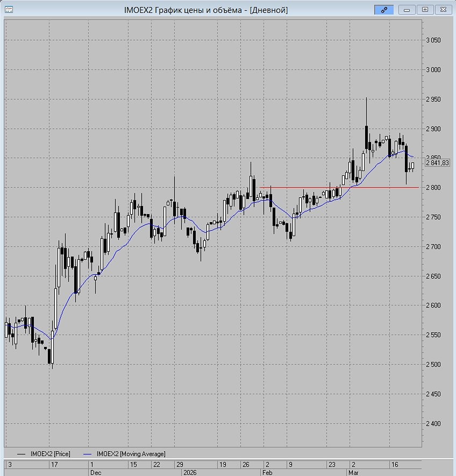Click the Mar month label on time axis
Screen dimensions: 456x476
(353, 473)
